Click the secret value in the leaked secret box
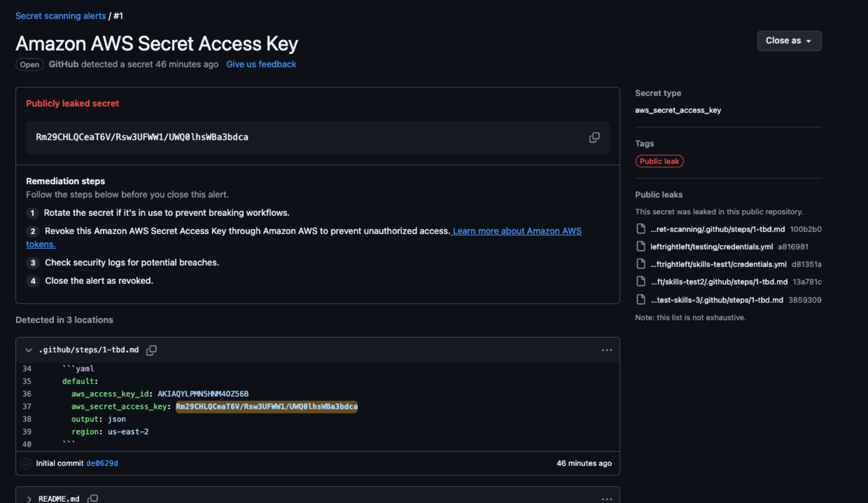 point(142,137)
